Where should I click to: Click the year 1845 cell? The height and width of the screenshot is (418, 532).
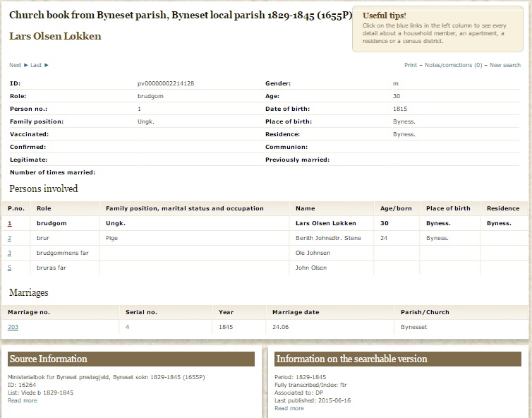(x=226, y=327)
